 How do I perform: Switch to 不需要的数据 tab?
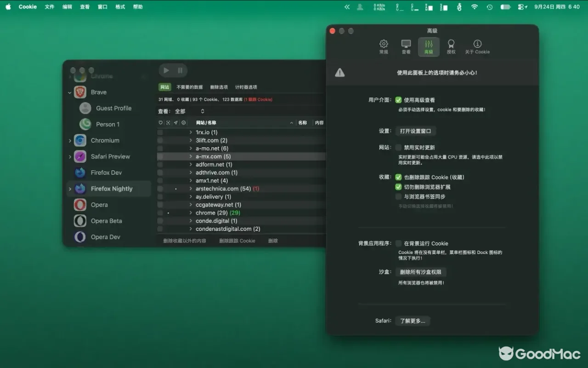190,87
